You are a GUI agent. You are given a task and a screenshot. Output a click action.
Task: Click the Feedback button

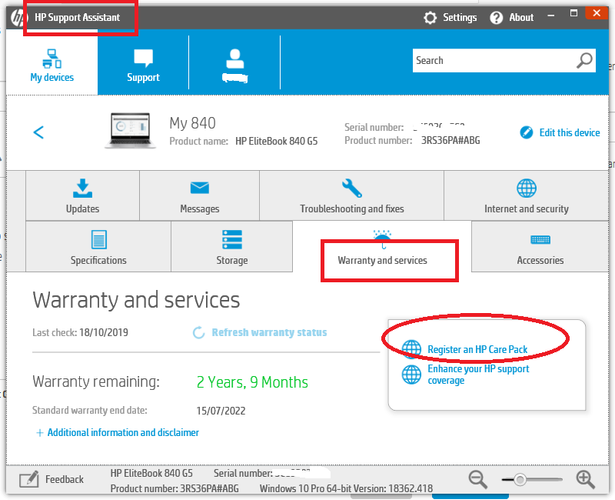pyautogui.click(x=51, y=479)
